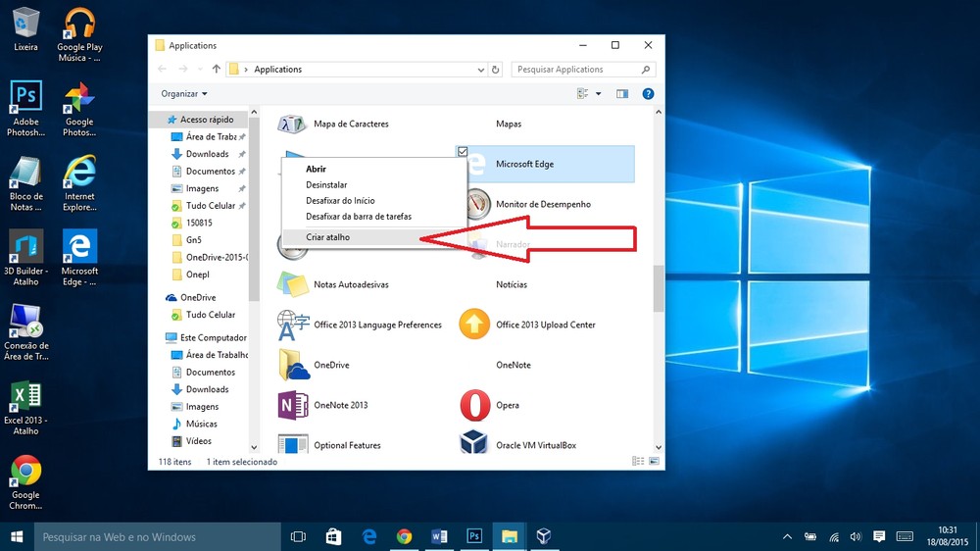Open the Google Chrome desktop shortcut
The width and height of the screenshot is (980, 551).
25,472
